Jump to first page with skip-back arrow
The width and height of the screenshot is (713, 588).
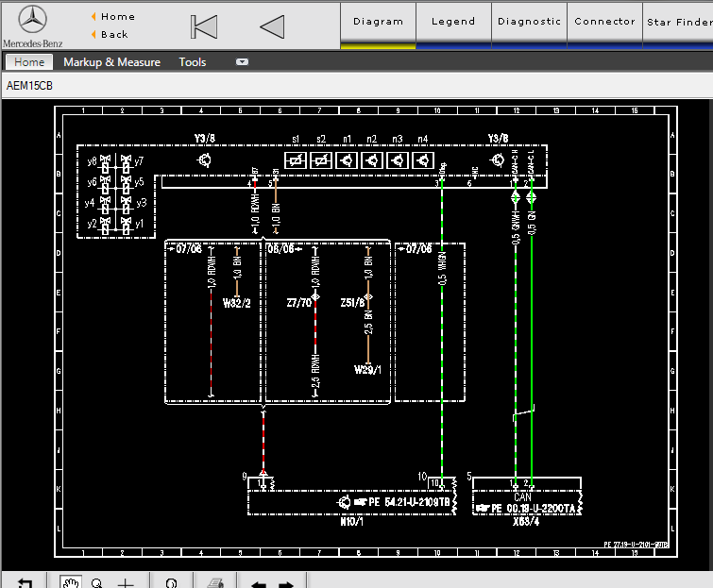[204, 27]
